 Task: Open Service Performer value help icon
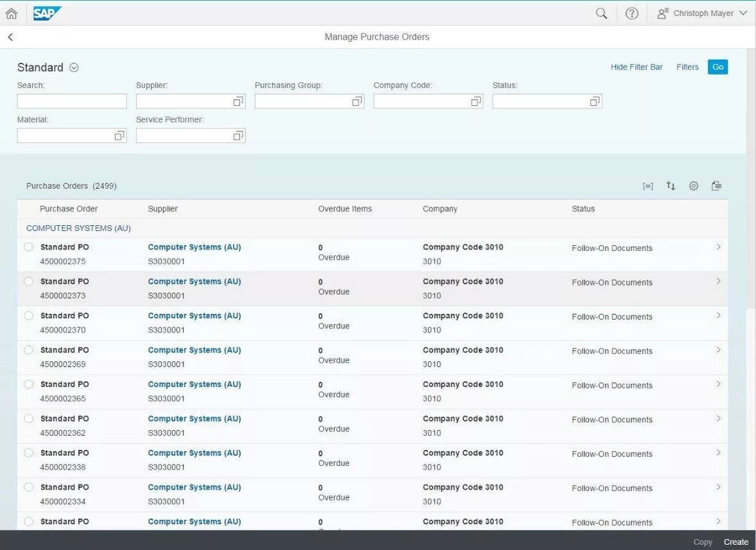pyautogui.click(x=238, y=135)
